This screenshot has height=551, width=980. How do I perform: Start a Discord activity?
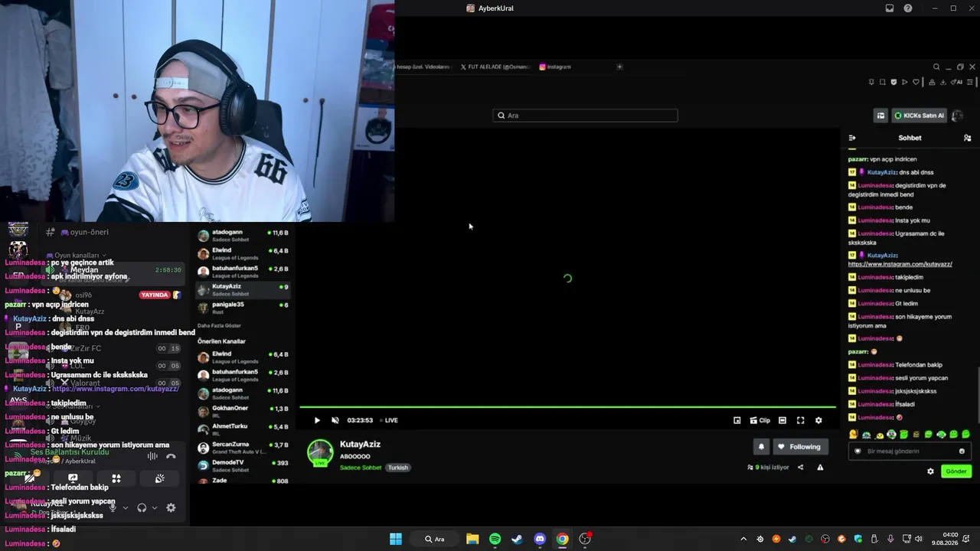116,478
